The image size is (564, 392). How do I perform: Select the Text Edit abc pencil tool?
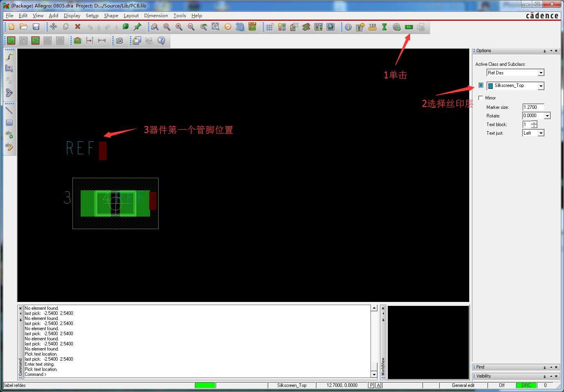(x=9, y=146)
